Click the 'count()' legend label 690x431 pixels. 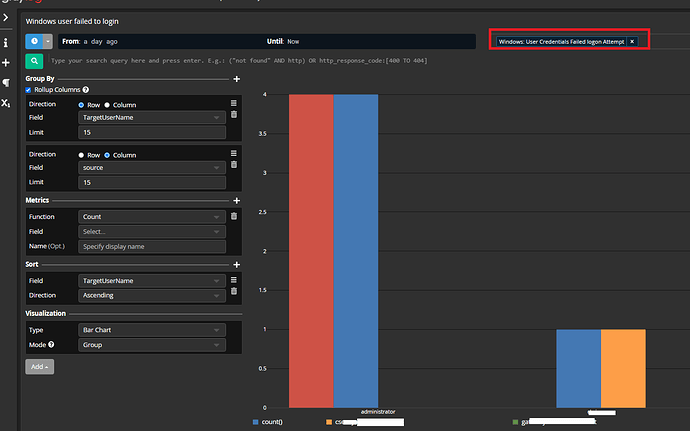coord(272,422)
